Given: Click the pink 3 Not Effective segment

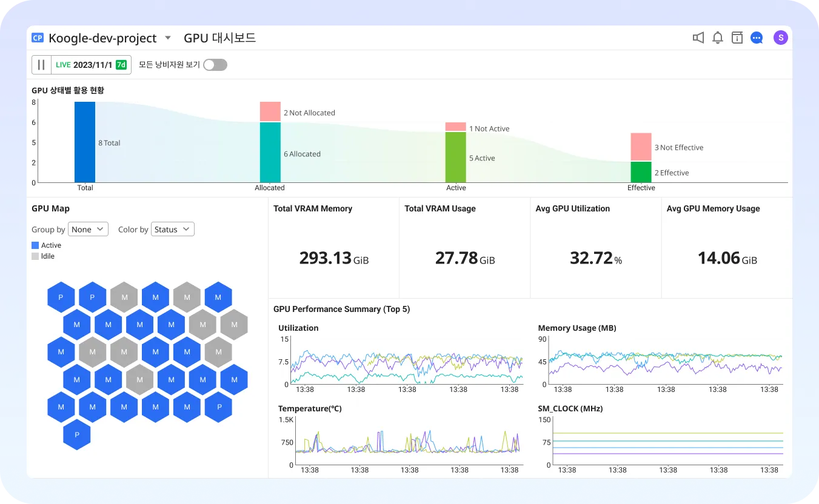Looking at the screenshot, I should point(641,147).
